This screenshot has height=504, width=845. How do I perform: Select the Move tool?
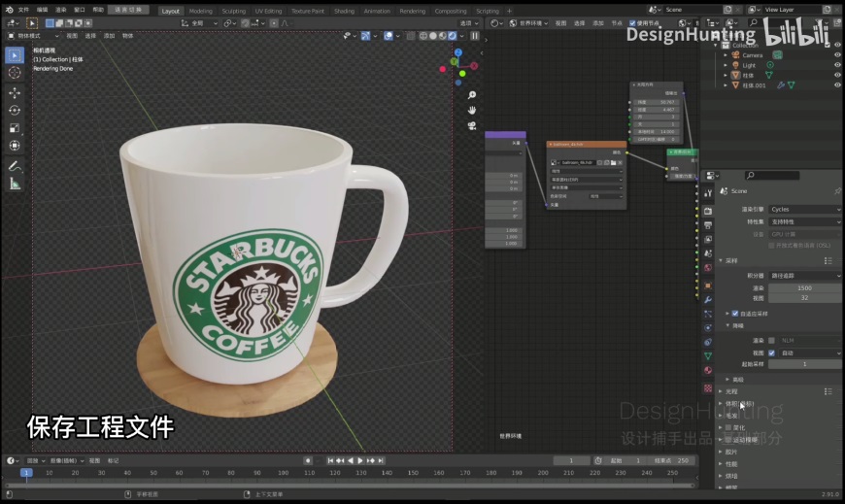[15, 92]
